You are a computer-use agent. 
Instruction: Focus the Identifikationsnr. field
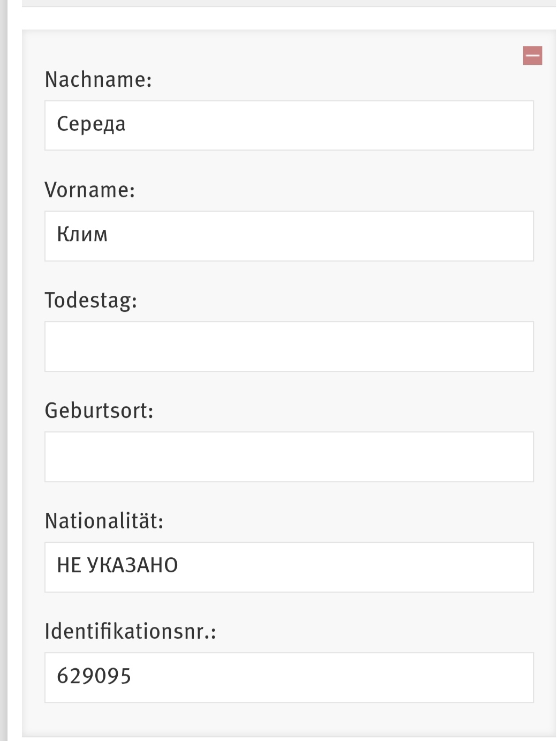tap(289, 677)
